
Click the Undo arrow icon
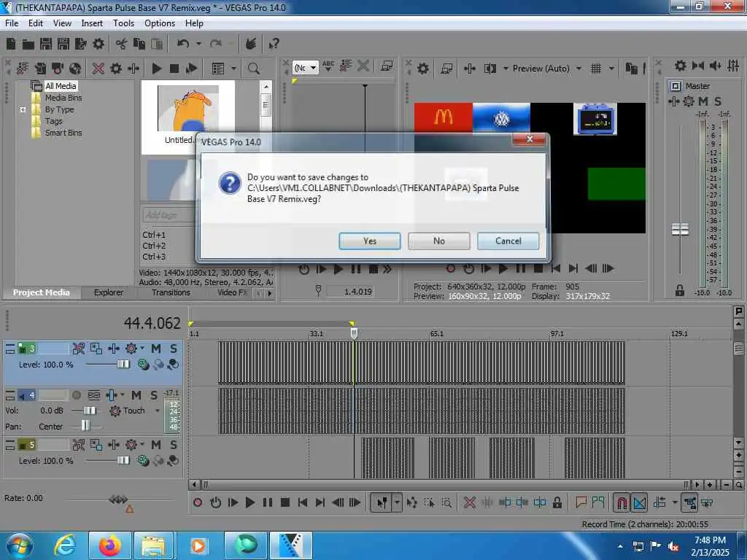point(183,44)
